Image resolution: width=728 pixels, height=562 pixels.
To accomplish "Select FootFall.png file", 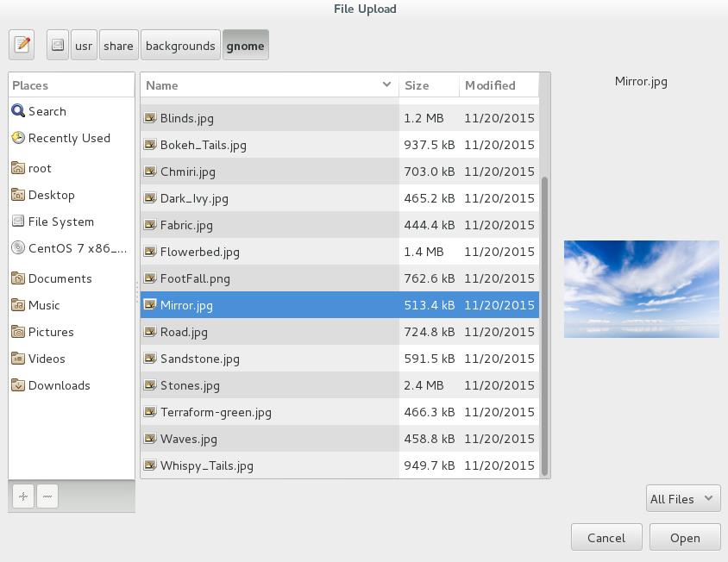I will pos(339,278).
